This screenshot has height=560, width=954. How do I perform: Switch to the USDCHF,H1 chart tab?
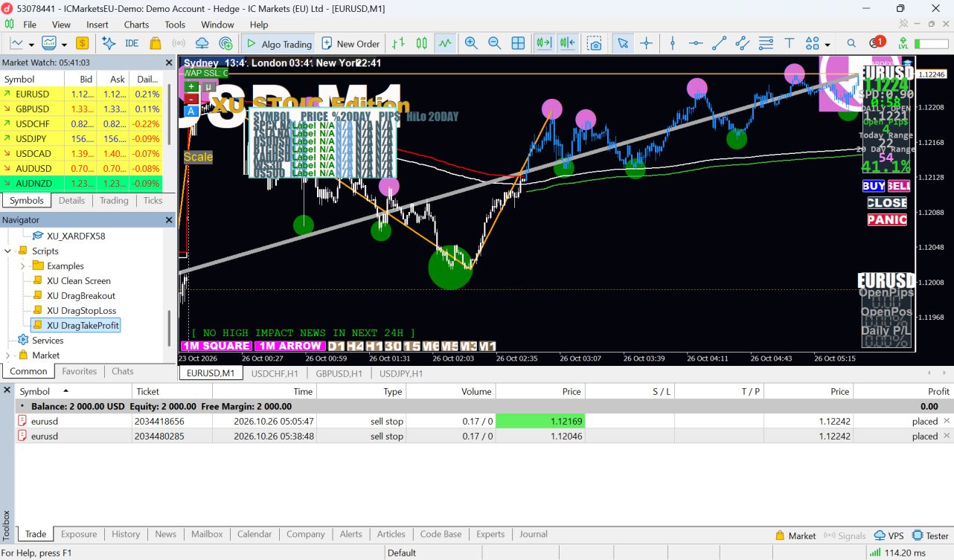click(x=275, y=373)
